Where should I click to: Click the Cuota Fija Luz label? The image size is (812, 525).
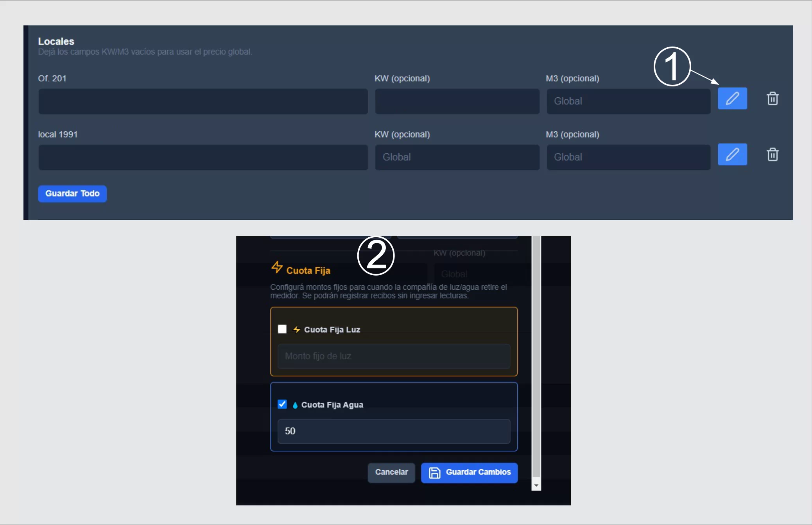point(332,330)
